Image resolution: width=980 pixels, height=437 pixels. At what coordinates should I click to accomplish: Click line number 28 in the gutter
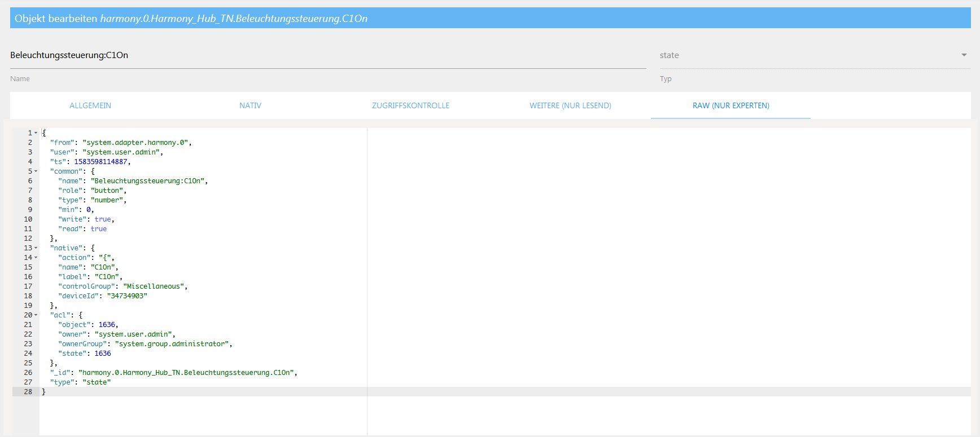pos(28,392)
